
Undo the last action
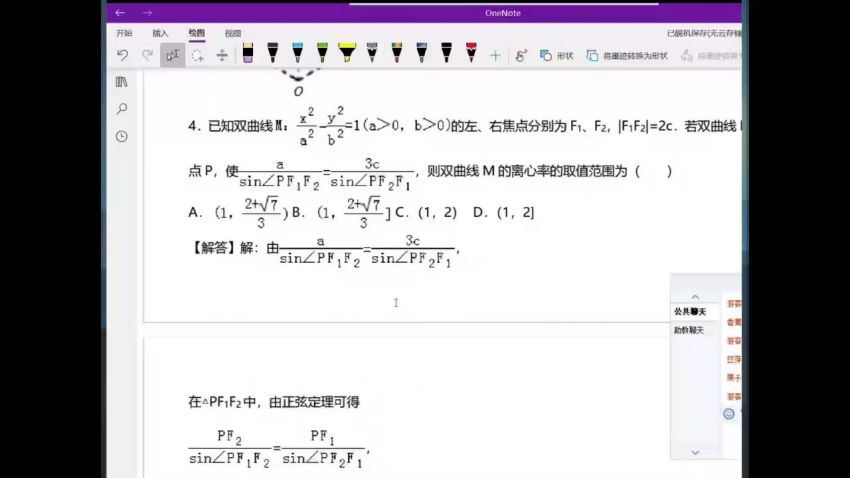(123, 55)
